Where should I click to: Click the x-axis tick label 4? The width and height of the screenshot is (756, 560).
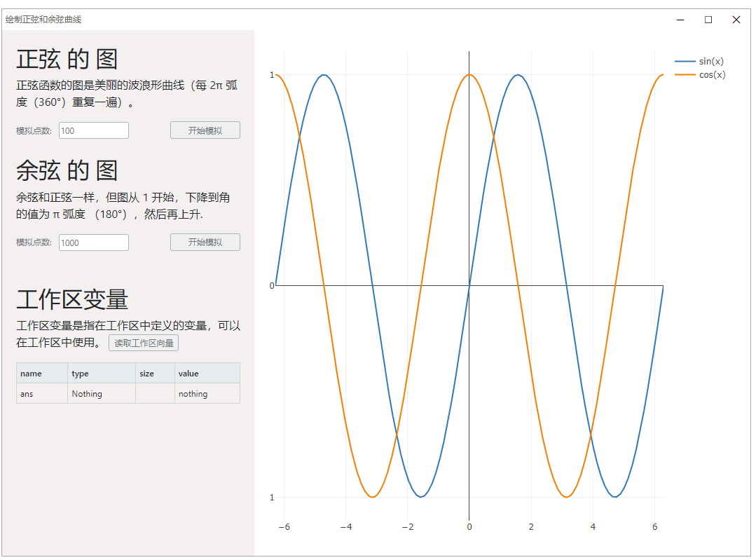[593, 527]
